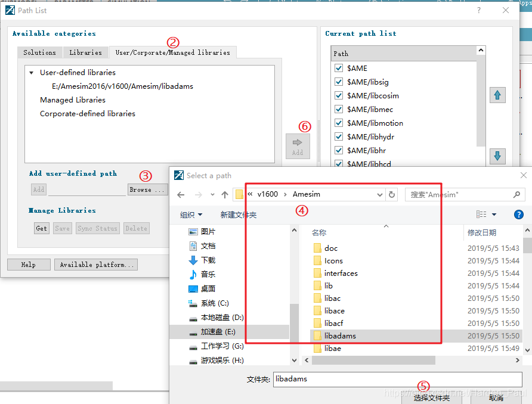Switch to the Solutions tab
Viewport: 532px width, 404px height.
(x=40, y=52)
